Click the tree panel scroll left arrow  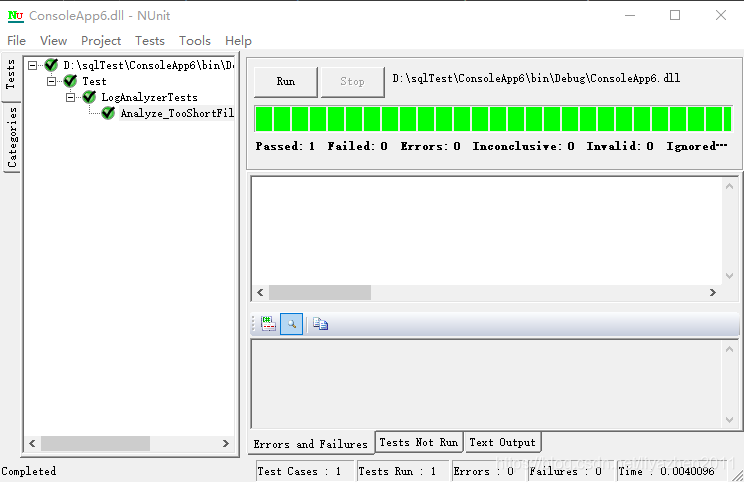pyautogui.click(x=32, y=444)
